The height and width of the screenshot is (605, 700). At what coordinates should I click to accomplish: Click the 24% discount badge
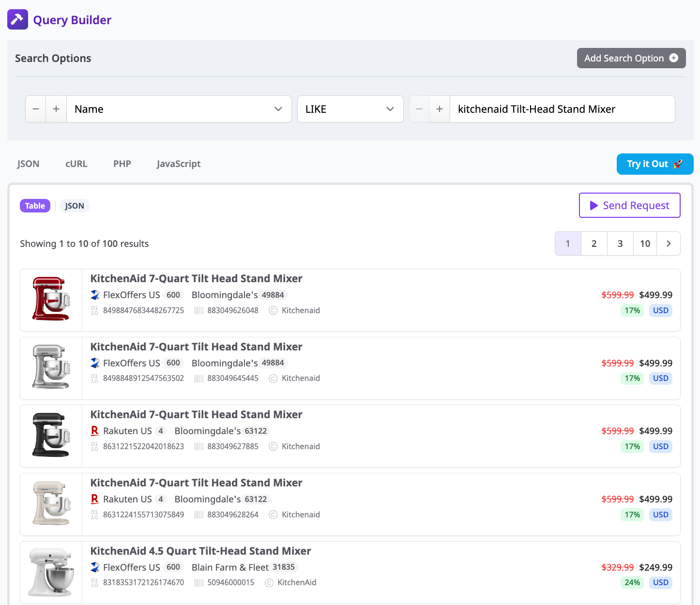tap(632, 582)
